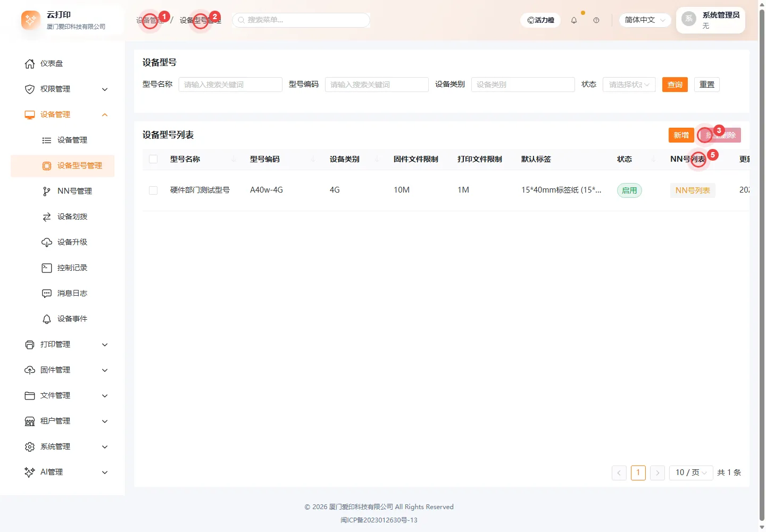The height and width of the screenshot is (532, 766).
Task: Check the 硬件部门测试型号 row checkbox
Action: pos(153,190)
